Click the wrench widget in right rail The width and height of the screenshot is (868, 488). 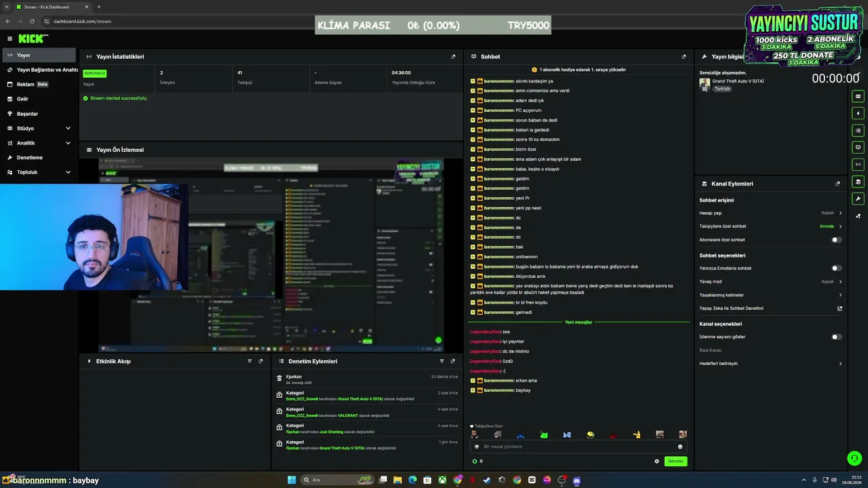coord(858,199)
